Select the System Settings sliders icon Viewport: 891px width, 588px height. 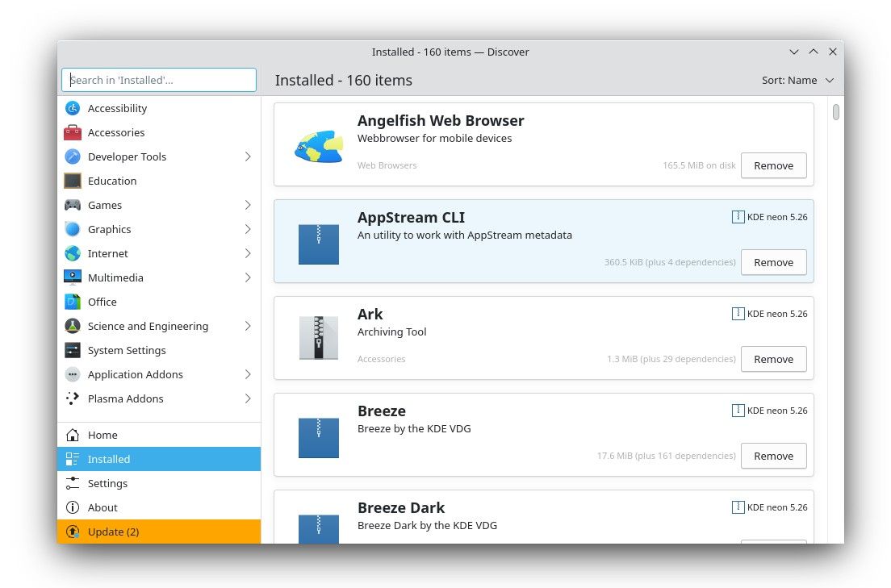tap(72, 350)
